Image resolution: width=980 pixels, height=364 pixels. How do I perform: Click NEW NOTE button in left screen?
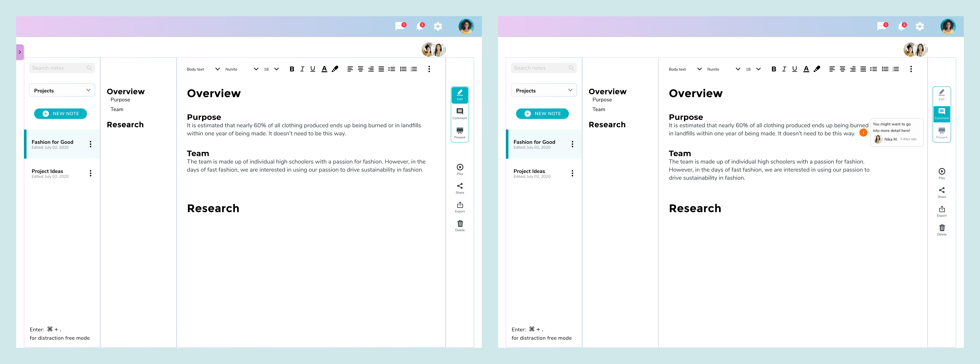pyautogui.click(x=60, y=114)
